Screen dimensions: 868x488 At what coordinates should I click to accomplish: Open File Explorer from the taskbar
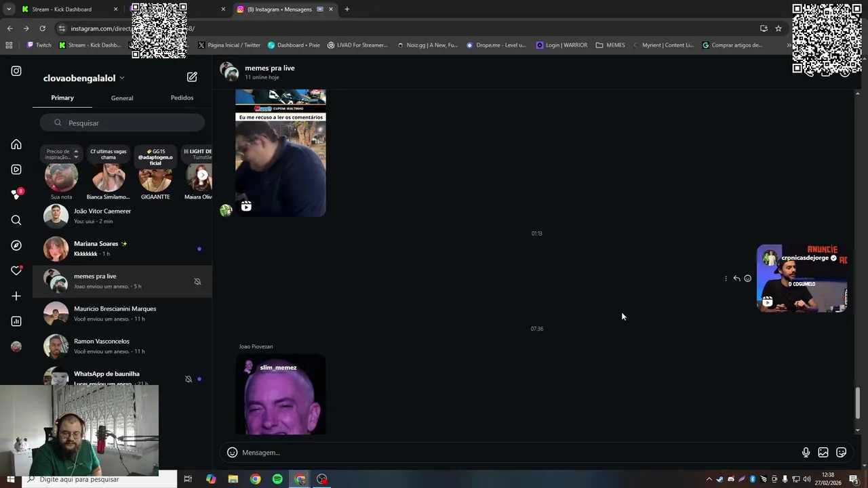[233, 479]
